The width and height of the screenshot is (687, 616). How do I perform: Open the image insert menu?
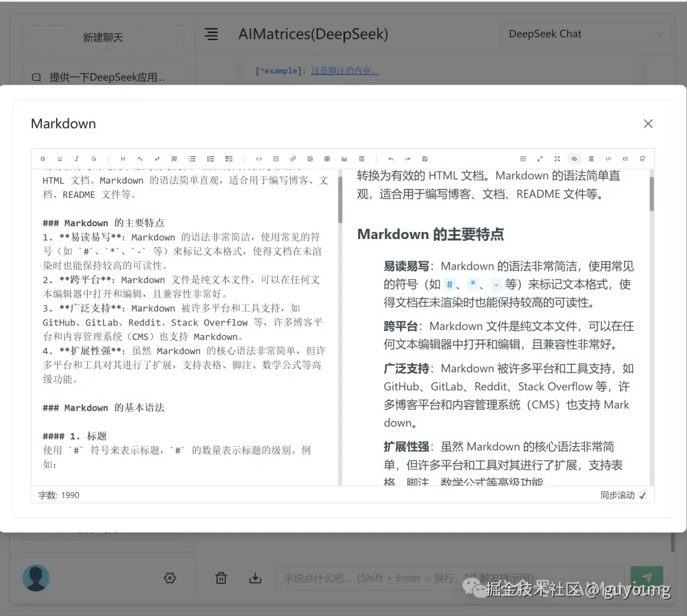[x=310, y=159]
